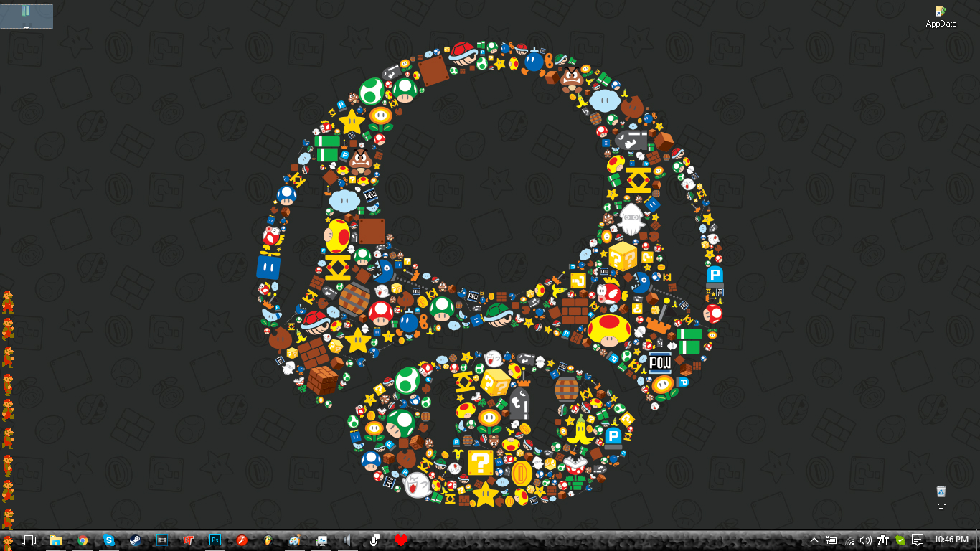Click the 10:46 PM clock
This screenshot has width=980, height=551.
coord(951,540)
